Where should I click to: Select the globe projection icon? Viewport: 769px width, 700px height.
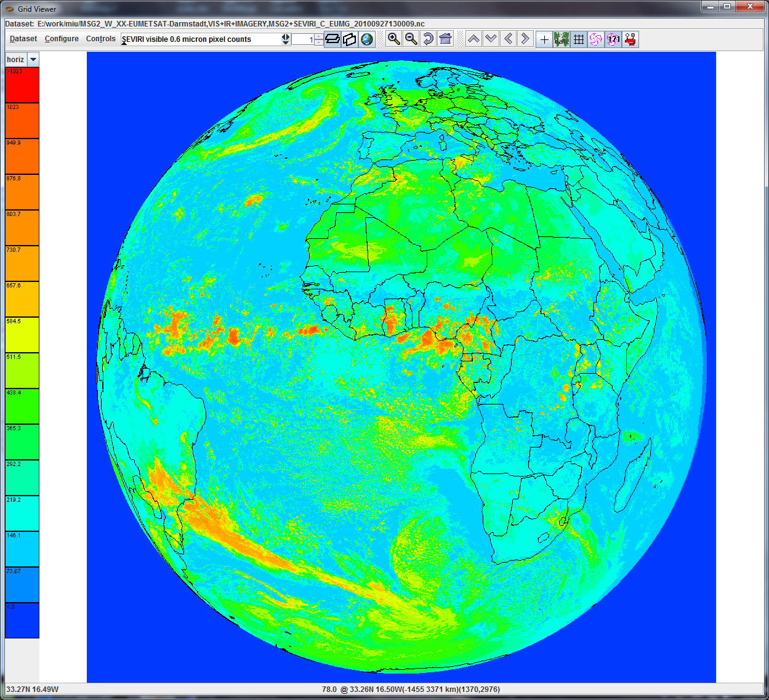click(367, 39)
